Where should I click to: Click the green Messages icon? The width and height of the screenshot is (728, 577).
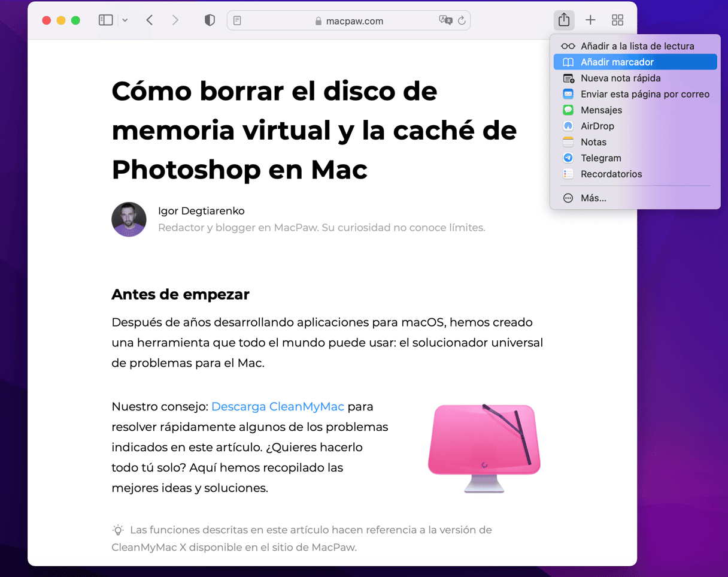click(x=568, y=110)
